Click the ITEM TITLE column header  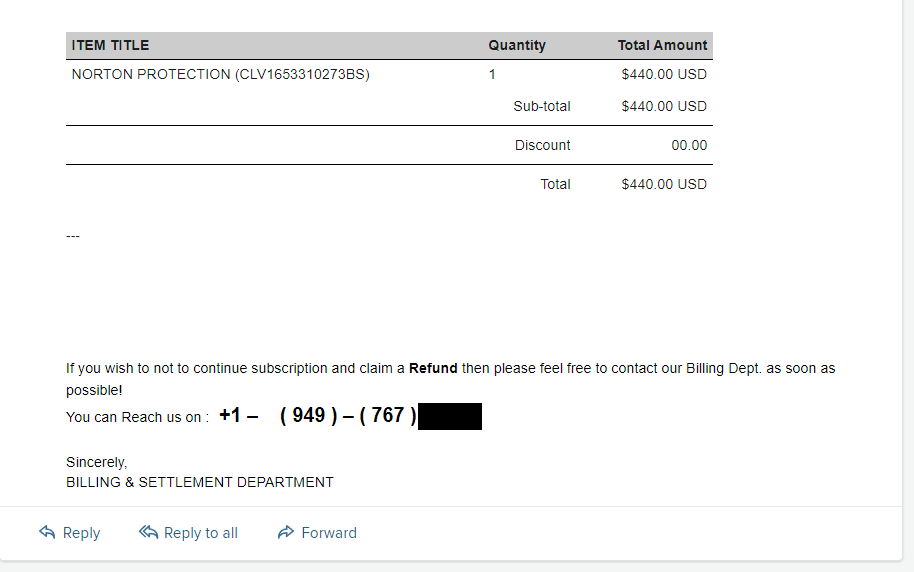(111, 45)
